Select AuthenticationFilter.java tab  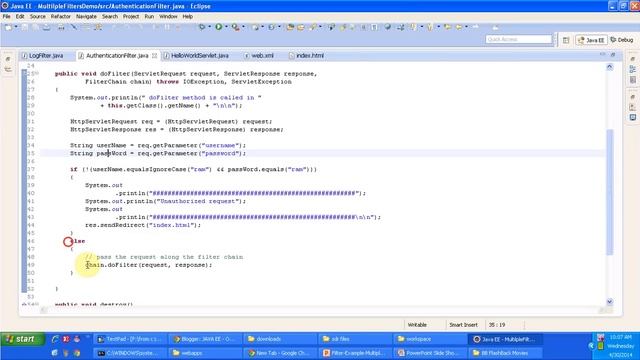coord(117,56)
